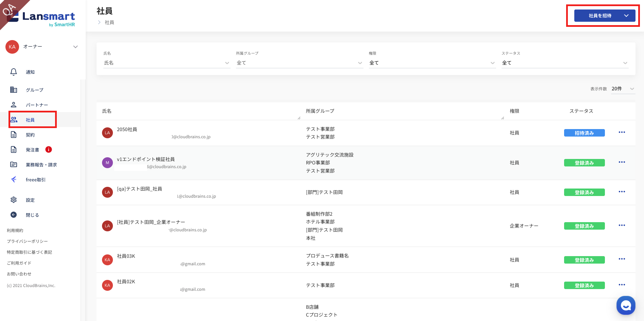Image resolution: width=644 pixels, height=321 pixels.
Task: Open the 権限 filter dropdown
Action: coord(432,63)
